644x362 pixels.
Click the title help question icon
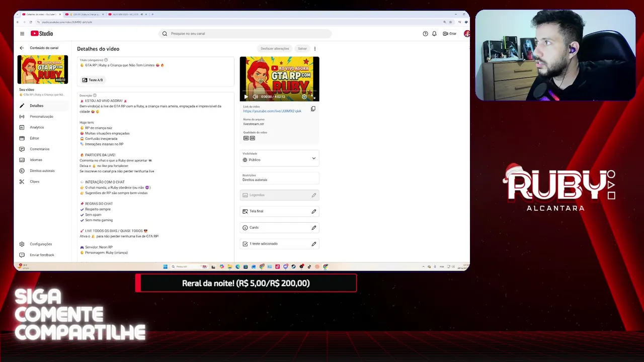106,60
